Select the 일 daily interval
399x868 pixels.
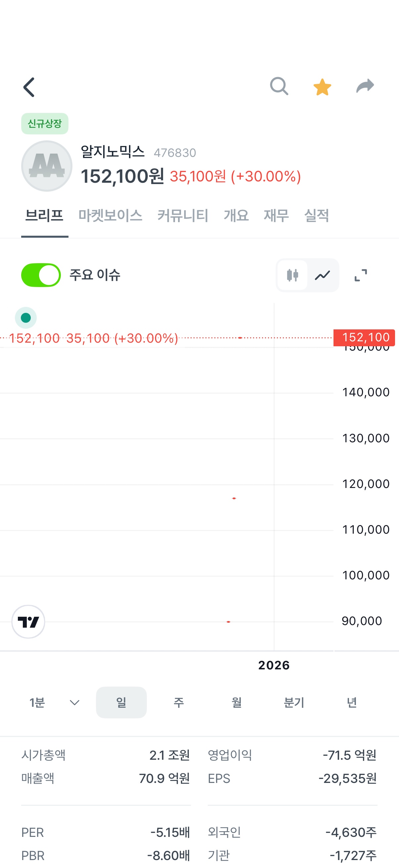point(121,702)
